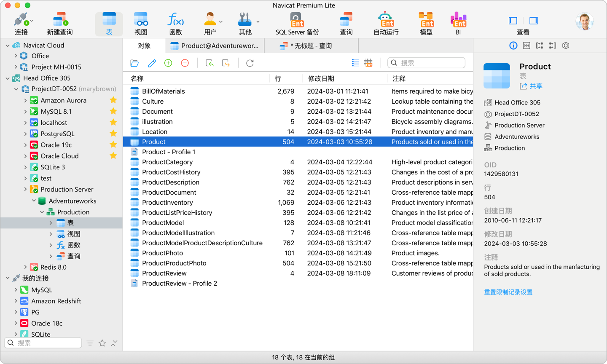Switch to grid ER view mode
Image resolution: width=607 pixels, height=364 pixels.
368,62
